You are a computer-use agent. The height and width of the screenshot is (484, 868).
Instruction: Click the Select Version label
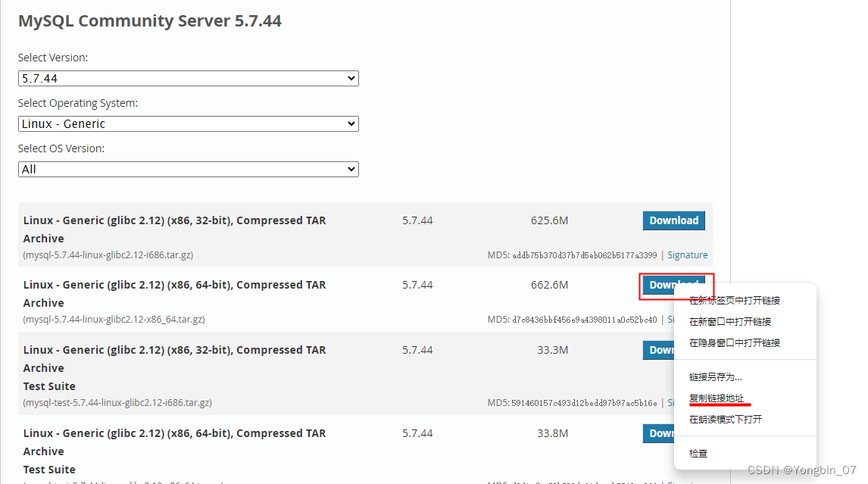click(53, 58)
